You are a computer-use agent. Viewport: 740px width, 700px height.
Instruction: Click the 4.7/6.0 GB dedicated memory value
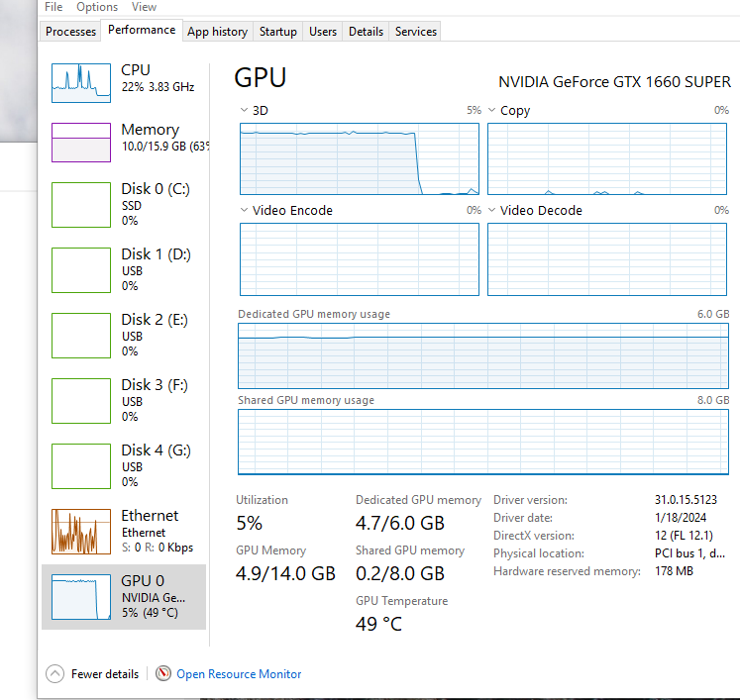400,523
